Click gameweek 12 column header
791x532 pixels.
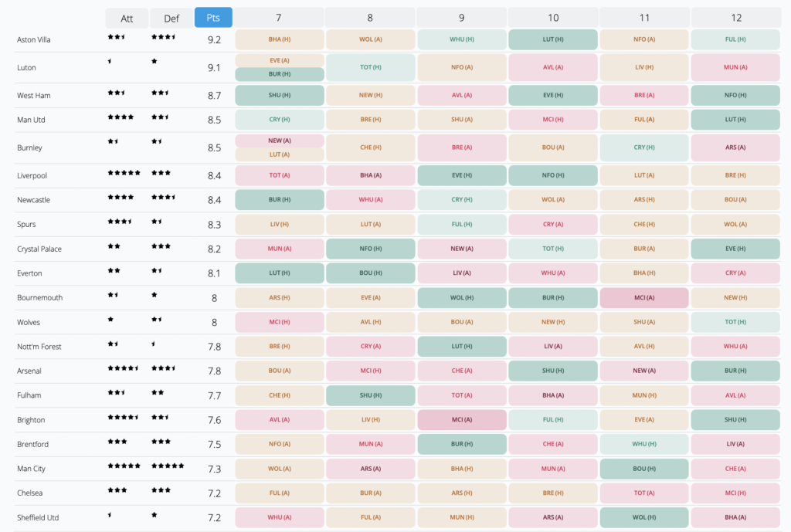pyautogui.click(x=736, y=18)
